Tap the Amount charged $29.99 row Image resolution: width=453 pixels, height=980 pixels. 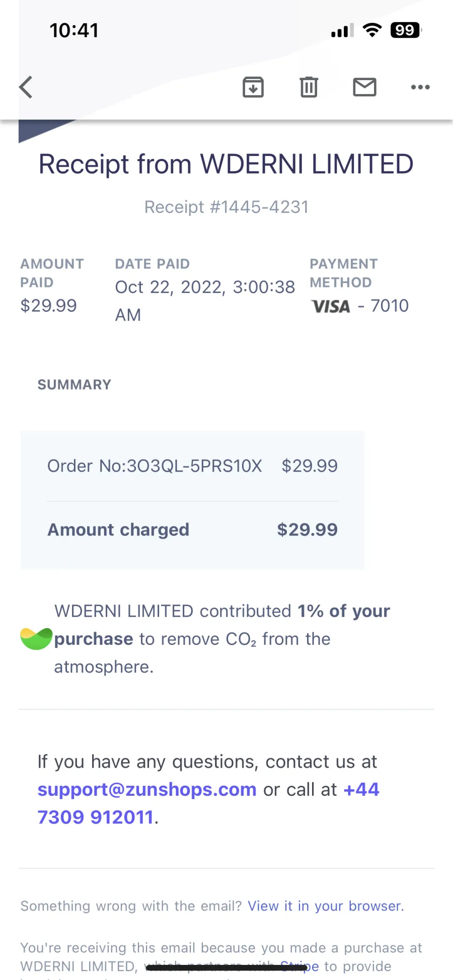point(192,530)
